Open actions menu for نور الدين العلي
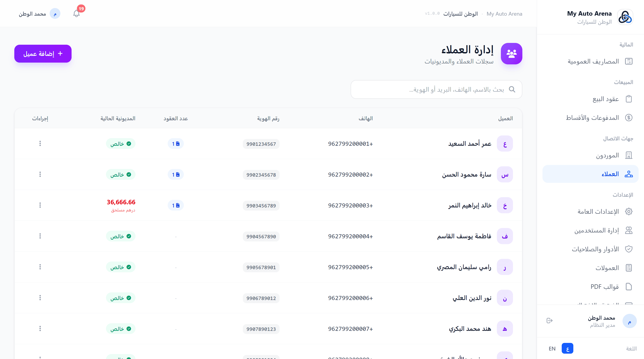The width and height of the screenshot is (644, 359). (x=40, y=298)
